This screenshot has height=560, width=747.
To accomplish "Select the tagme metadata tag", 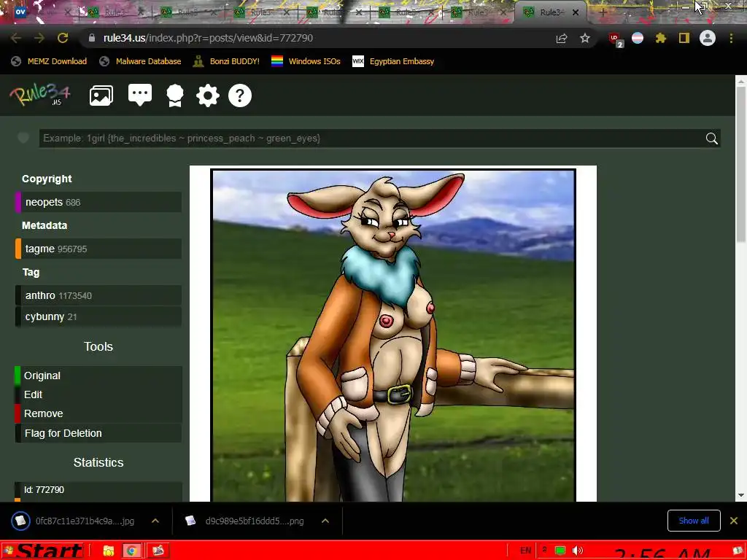I will tap(98, 249).
